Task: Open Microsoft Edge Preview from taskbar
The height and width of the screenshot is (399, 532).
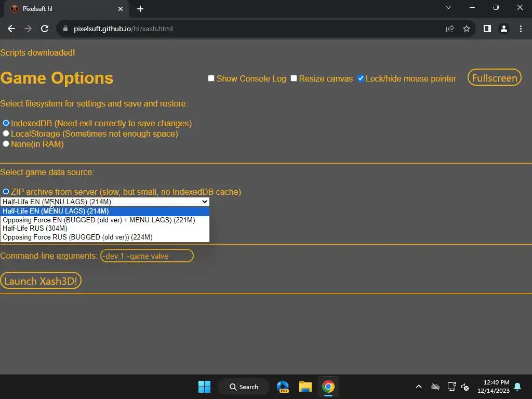Action: click(x=283, y=387)
